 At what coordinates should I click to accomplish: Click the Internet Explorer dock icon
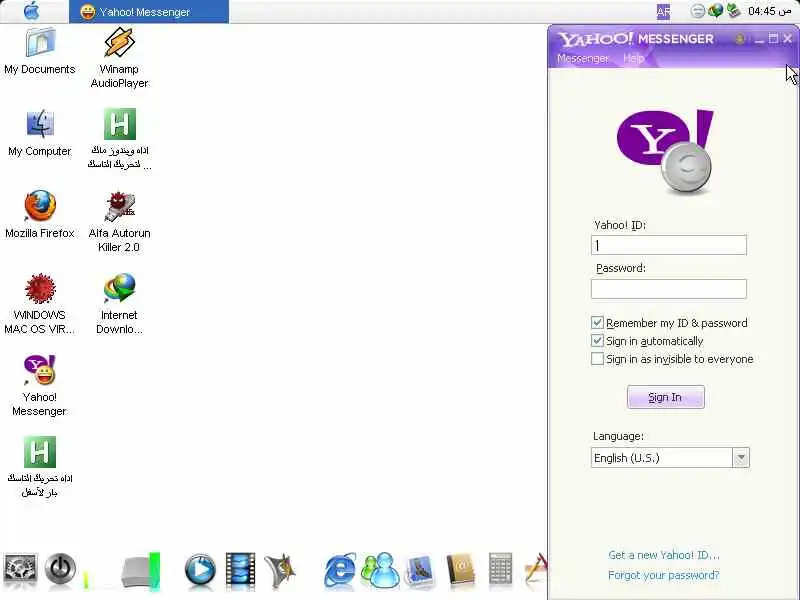click(340, 569)
